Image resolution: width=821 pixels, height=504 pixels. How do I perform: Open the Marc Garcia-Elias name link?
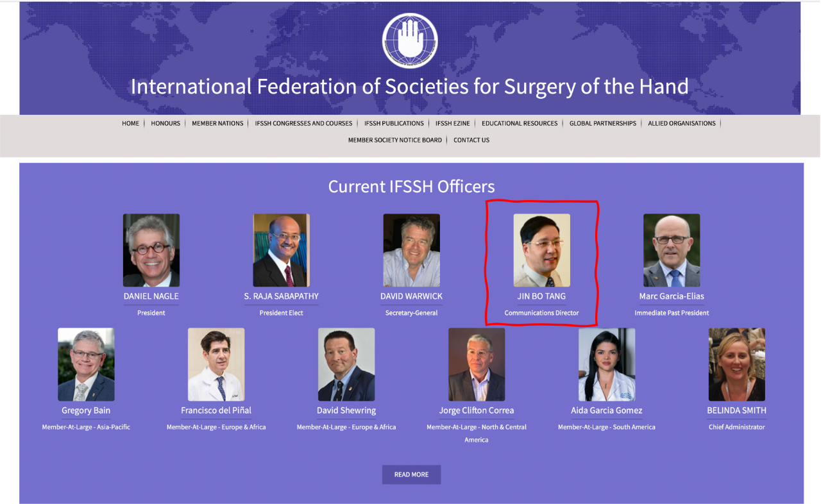[672, 296]
